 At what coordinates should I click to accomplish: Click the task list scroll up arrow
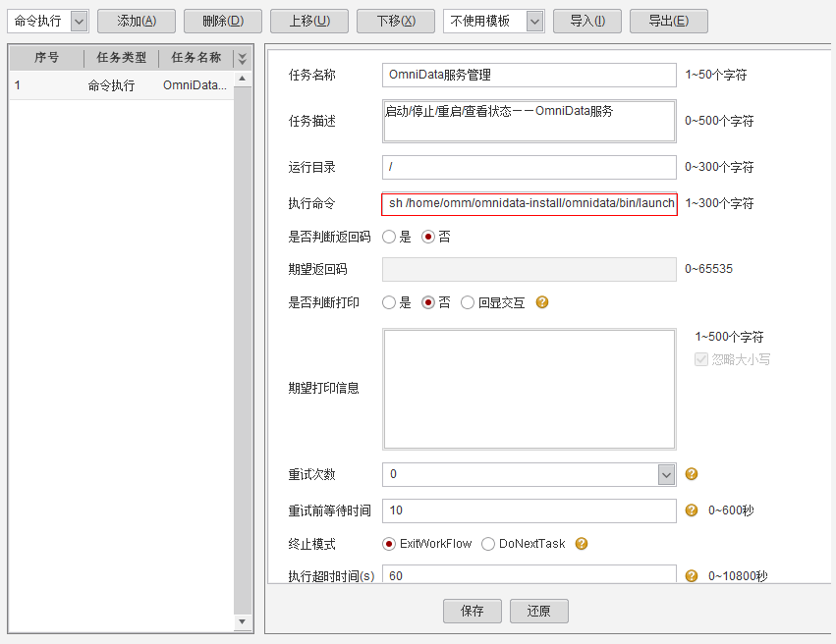click(x=242, y=79)
